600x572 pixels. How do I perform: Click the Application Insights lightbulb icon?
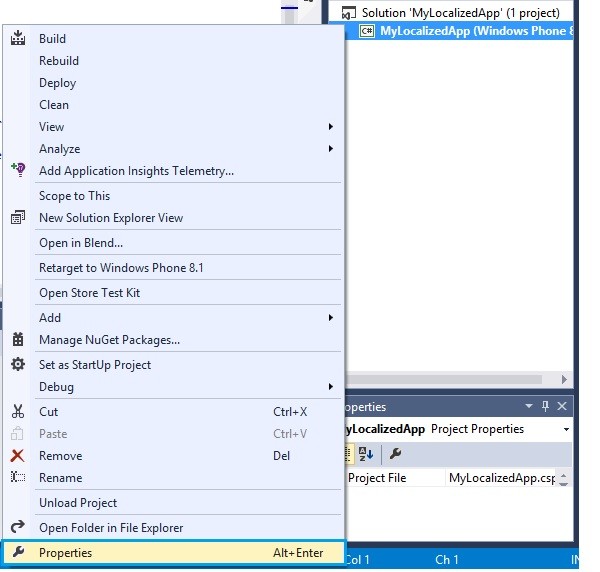(x=18, y=169)
